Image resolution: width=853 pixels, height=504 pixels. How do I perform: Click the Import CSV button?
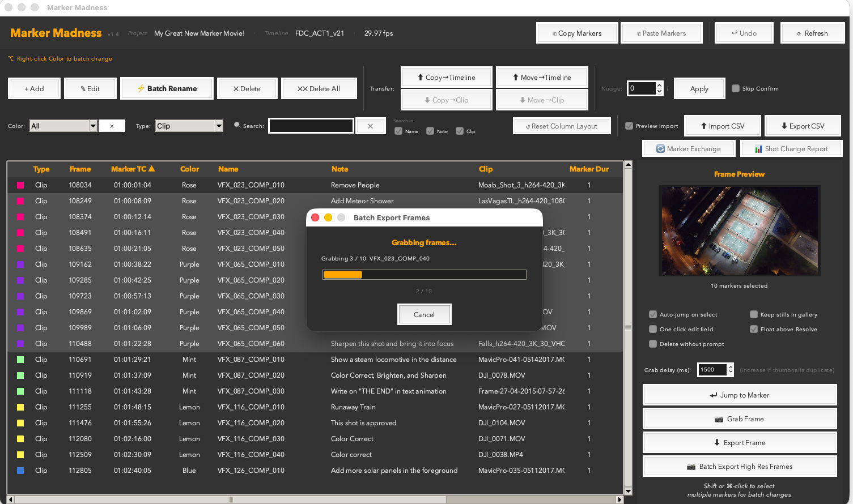tap(723, 126)
